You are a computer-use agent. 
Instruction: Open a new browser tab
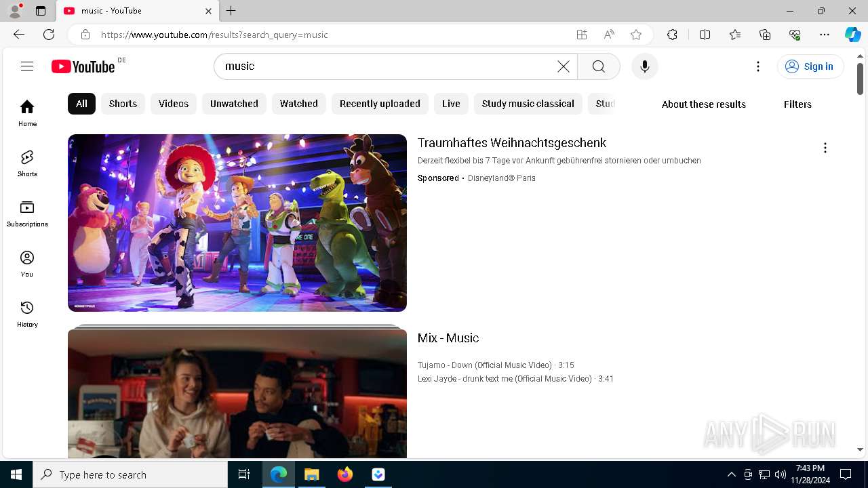[231, 11]
